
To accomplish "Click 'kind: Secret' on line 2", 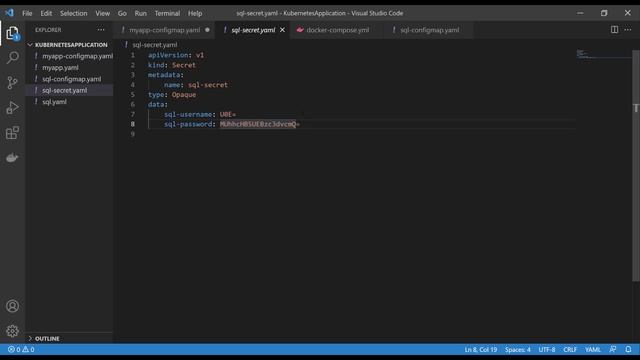I will click(x=171, y=65).
